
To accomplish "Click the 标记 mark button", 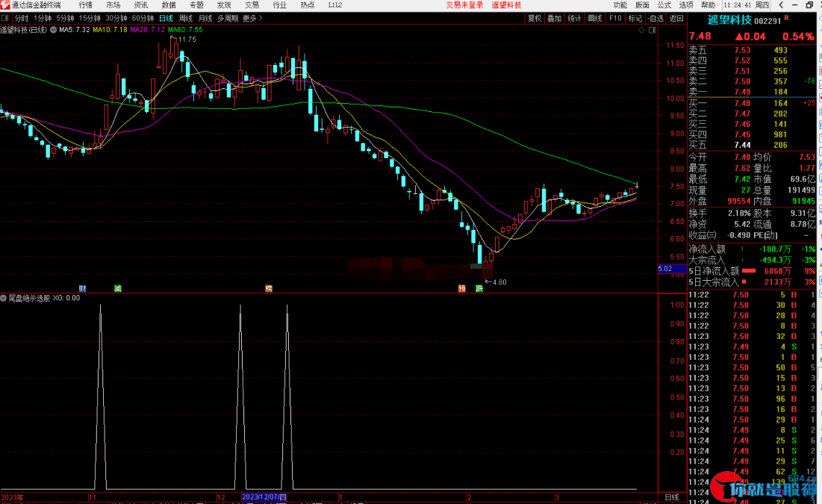I will (x=635, y=19).
